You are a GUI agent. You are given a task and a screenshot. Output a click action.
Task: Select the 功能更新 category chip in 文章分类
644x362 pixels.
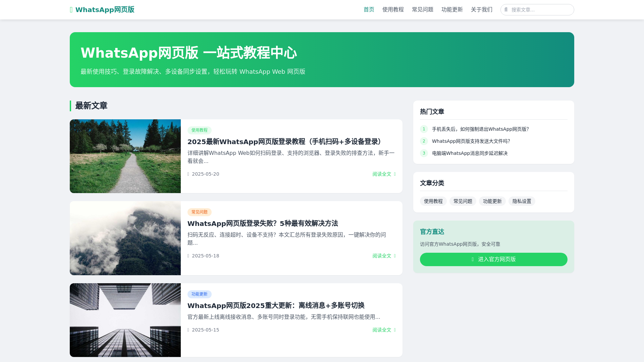[x=492, y=201]
